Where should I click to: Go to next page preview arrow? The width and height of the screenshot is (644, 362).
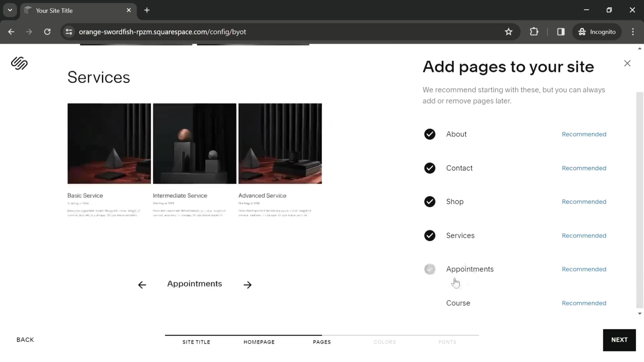coord(248,285)
